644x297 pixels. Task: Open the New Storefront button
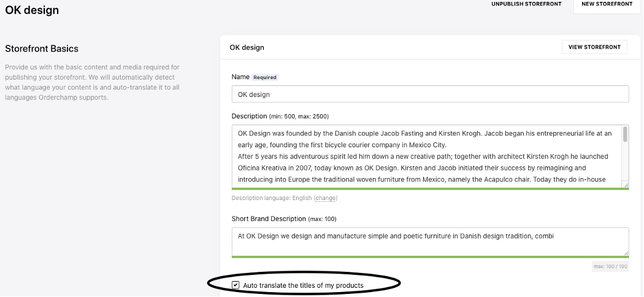[607, 4]
